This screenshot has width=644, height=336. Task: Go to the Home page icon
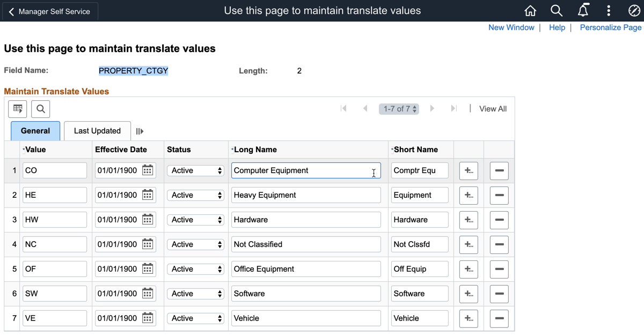pyautogui.click(x=530, y=11)
